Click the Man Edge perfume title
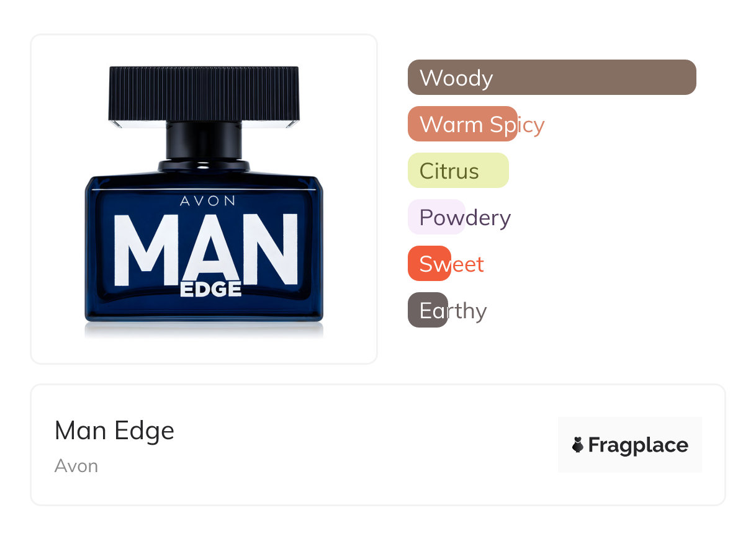 [x=115, y=431]
